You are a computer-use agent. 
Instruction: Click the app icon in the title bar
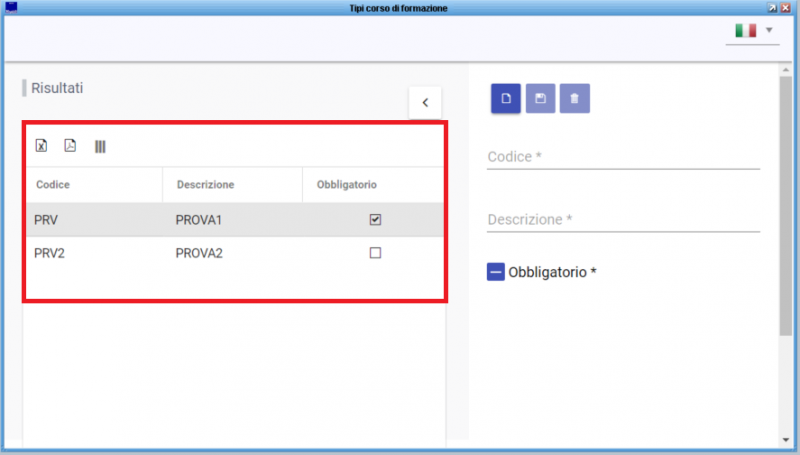pyautogui.click(x=11, y=7)
